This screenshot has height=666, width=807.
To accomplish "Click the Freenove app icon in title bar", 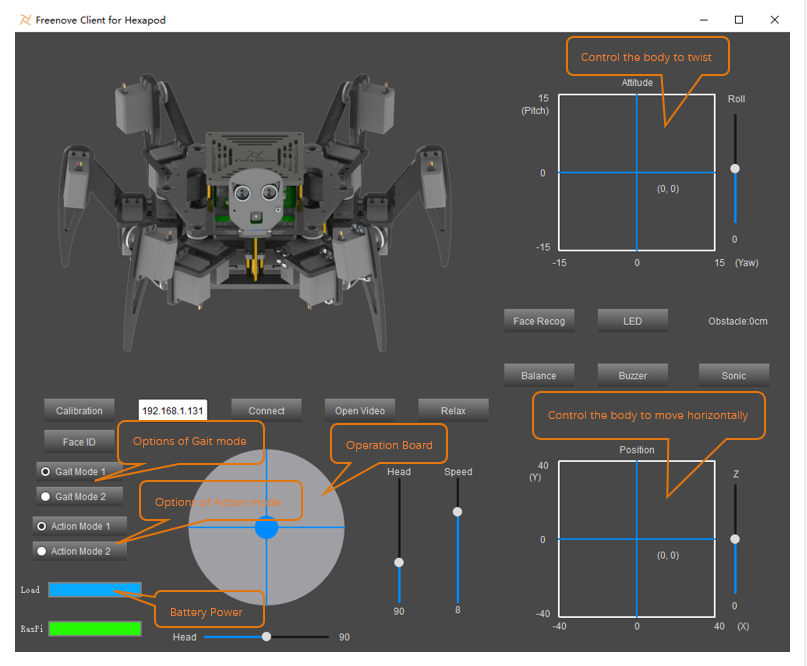I will (x=25, y=20).
